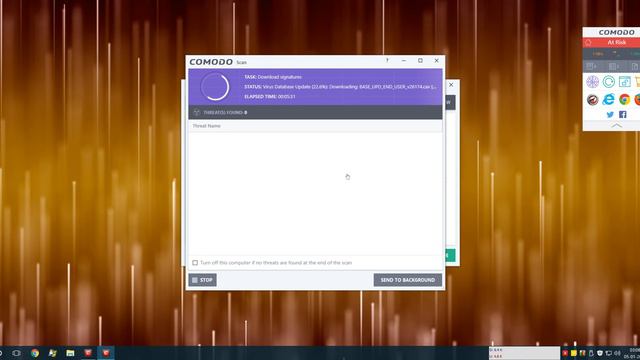Click the window-with-lock icon in widget
640x360 pixels.
[x=624, y=82]
